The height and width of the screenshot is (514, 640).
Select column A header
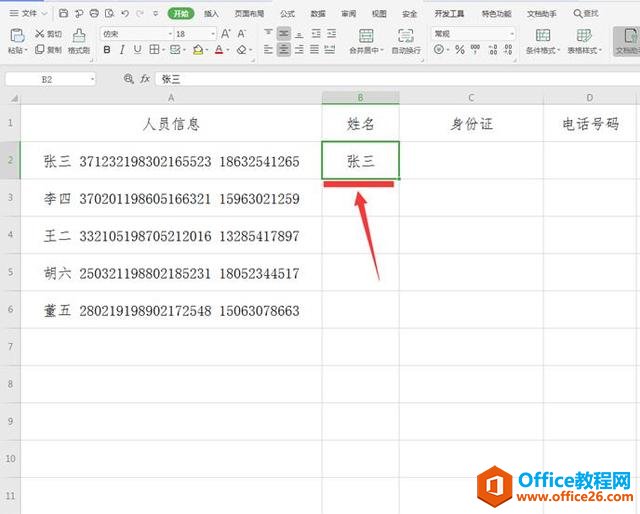pos(171,98)
